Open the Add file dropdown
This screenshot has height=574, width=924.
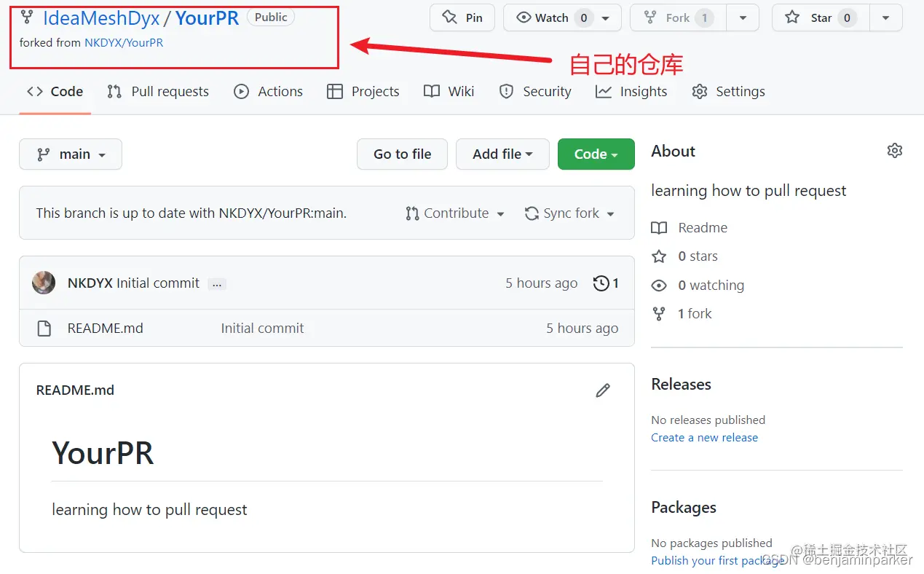(502, 154)
